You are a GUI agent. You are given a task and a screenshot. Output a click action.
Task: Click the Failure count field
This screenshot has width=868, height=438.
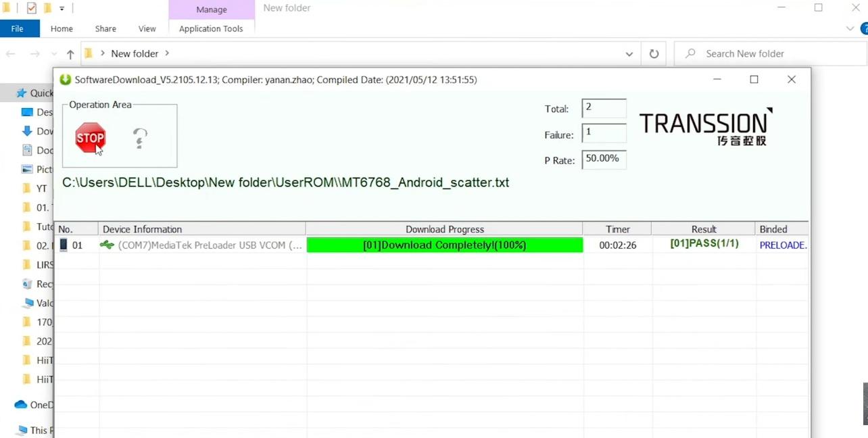[x=604, y=133]
